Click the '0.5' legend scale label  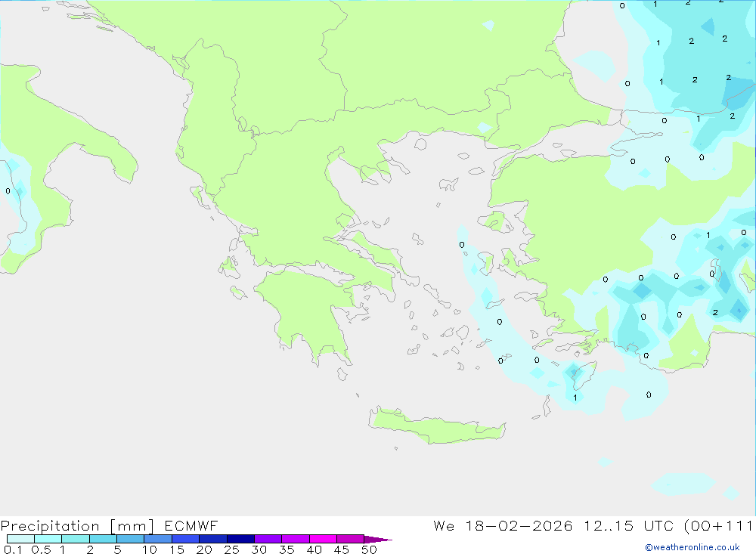[x=41, y=549]
